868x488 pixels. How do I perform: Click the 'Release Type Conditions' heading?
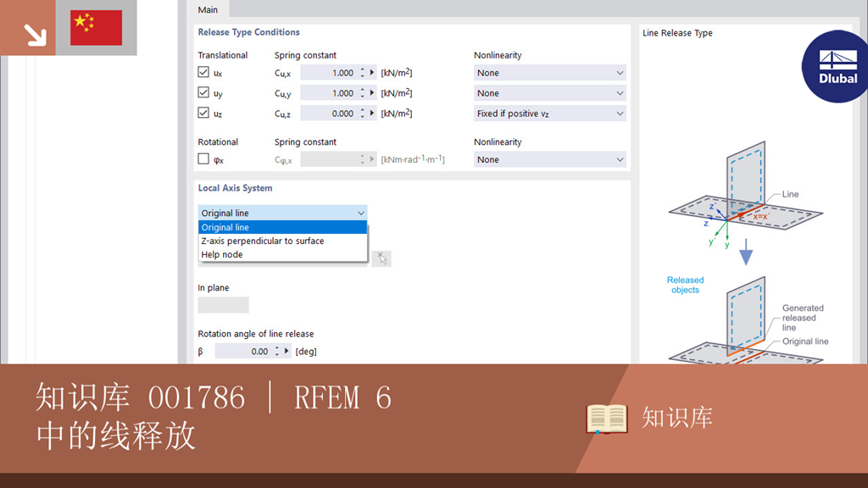248,32
